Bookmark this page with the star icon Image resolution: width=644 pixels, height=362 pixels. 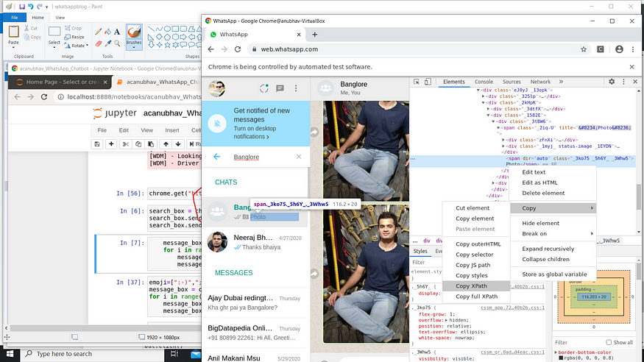point(584,49)
